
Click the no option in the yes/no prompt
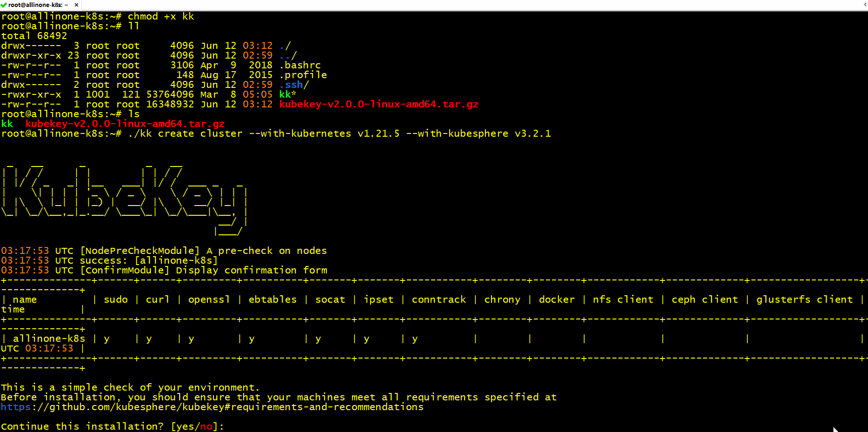point(206,426)
